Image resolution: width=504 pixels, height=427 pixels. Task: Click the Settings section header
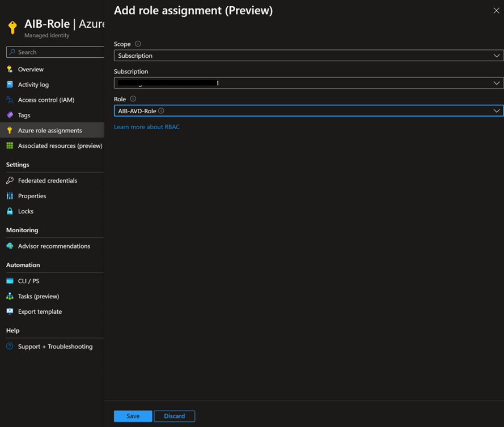pyautogui.click(x=18, y=164)
